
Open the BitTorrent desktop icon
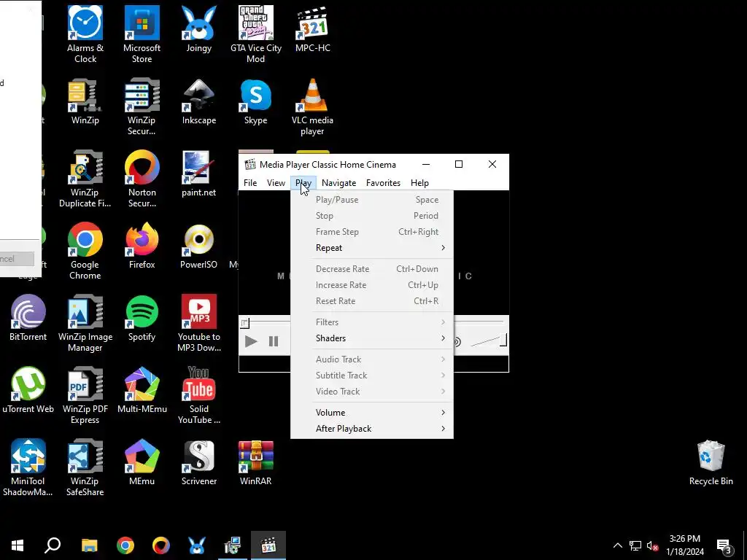28,318
